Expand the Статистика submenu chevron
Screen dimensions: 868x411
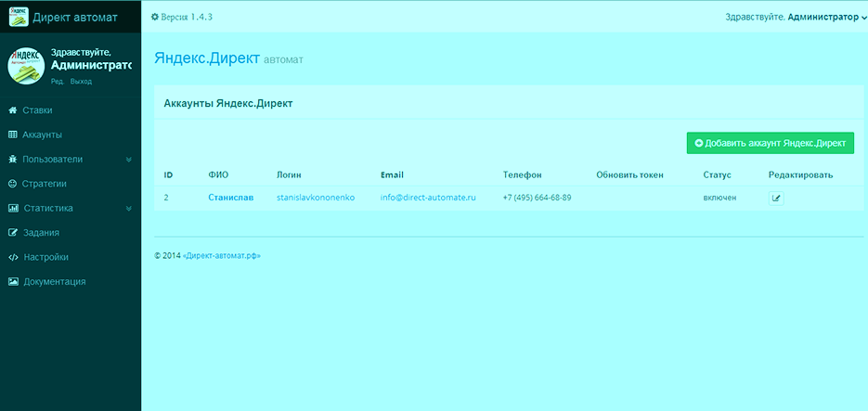(129, 209)
